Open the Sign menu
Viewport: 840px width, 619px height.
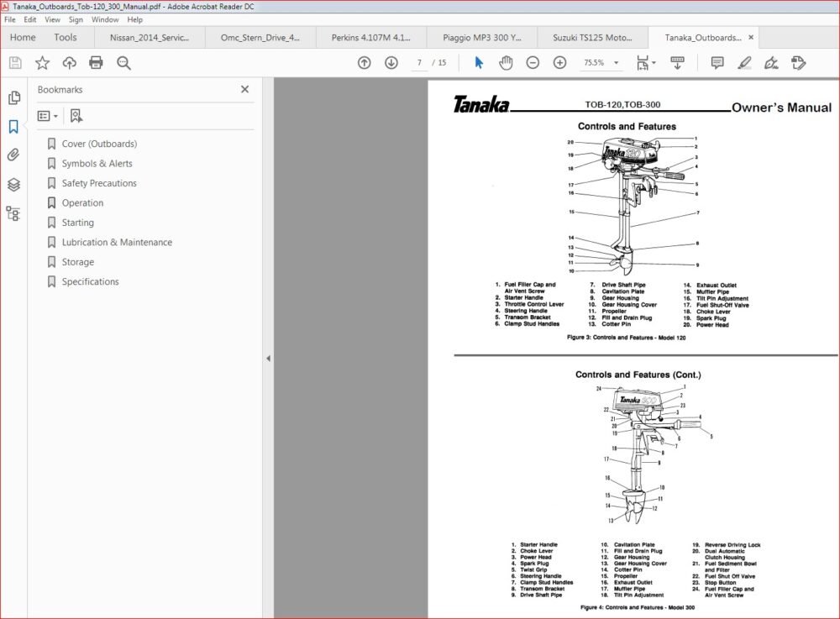76,19
